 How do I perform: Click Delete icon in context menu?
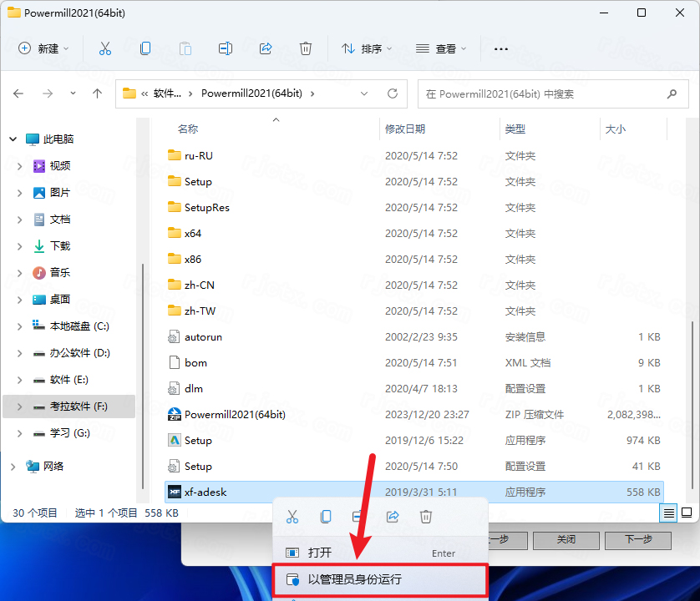(426, 517)
